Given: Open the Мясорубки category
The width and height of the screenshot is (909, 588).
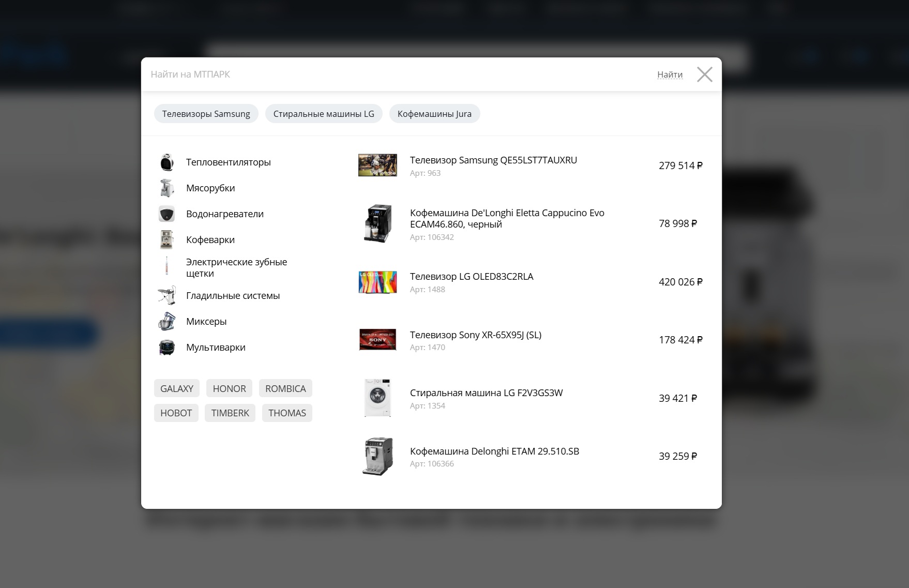Looking at the screenshot, I should (210, 188).
